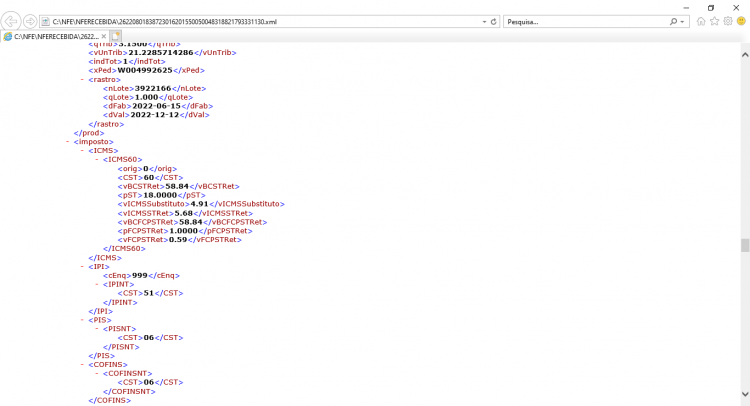Click the IPINT CST value 51
The width and height of the screenshot is (750, 406).
pos(149,293)
